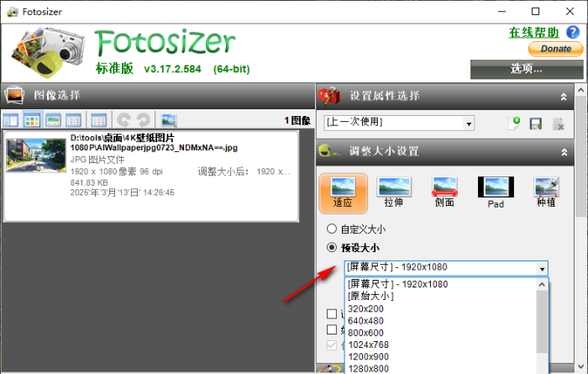Select the 拉伸 (Stretch) resize mode
This screenshot has width=588, height=374.
click(x=394, y=192)
